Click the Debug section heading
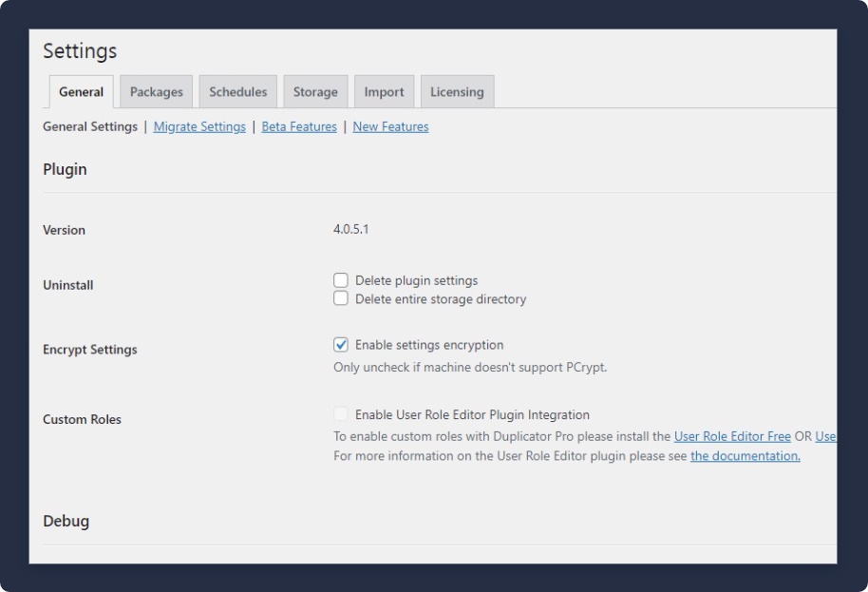868x592 pixels. pos(66,521)
